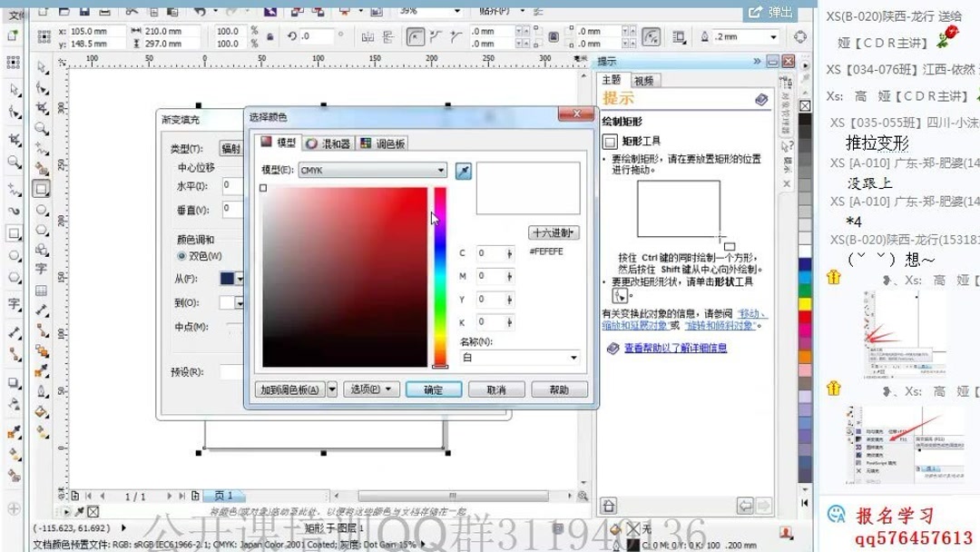Click the 十六进制 button in the color dialog
980x552 pixels.
[x=554, y=232]
